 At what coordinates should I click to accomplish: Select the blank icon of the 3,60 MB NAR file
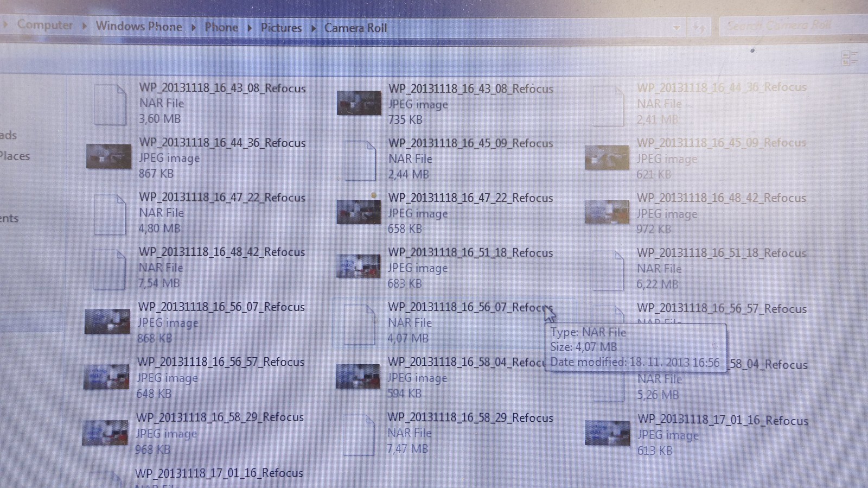(110, 104)
